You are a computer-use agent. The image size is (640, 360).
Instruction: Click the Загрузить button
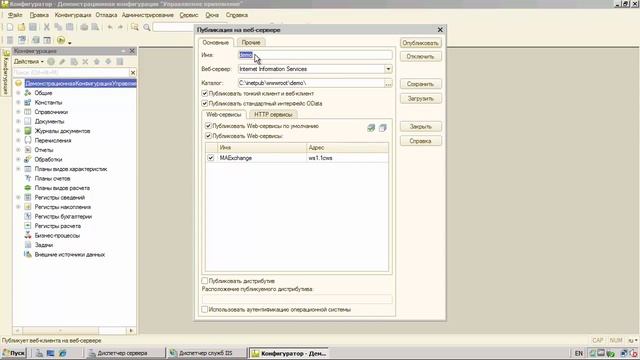420,99
